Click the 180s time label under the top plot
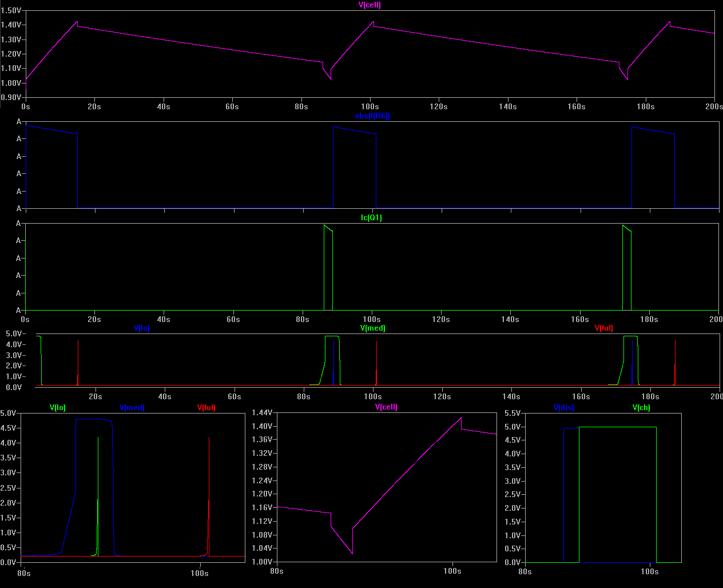Screen dimensions: 723x588 point(646,107)
